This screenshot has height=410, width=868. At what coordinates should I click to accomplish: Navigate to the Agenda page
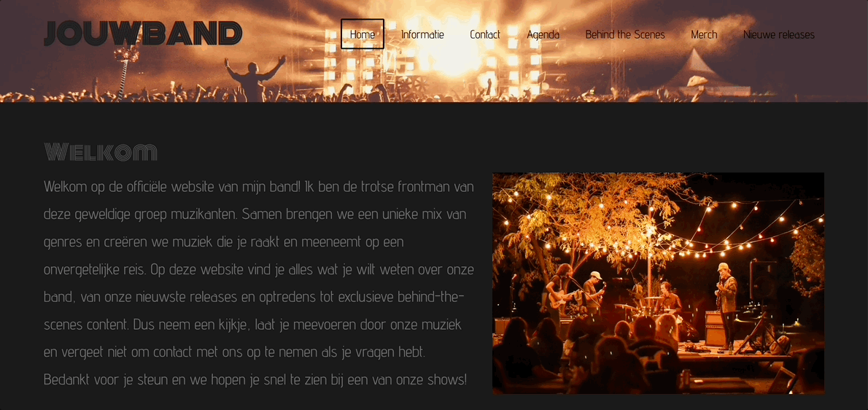click(x=543, y=34)
